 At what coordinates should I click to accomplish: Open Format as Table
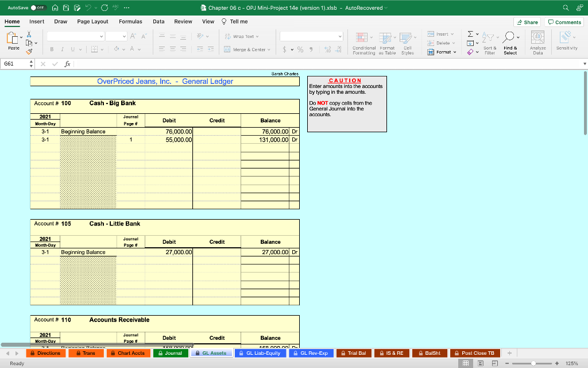tap(387, 44)
